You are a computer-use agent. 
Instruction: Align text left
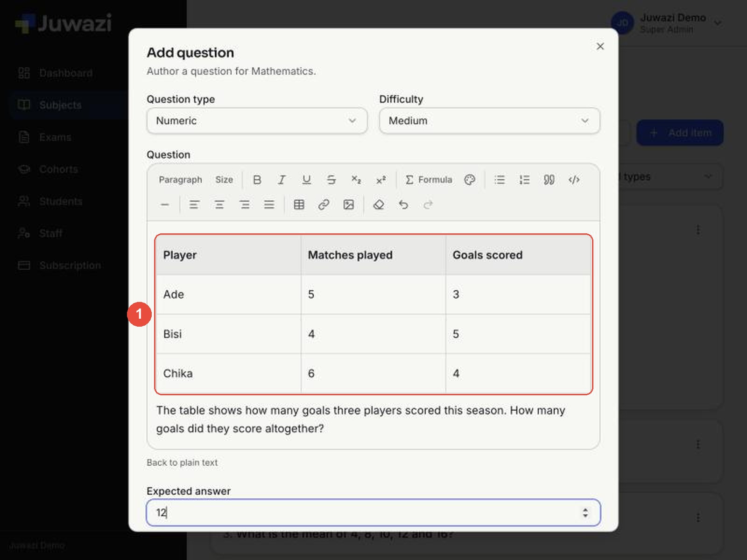coord(194,205)
